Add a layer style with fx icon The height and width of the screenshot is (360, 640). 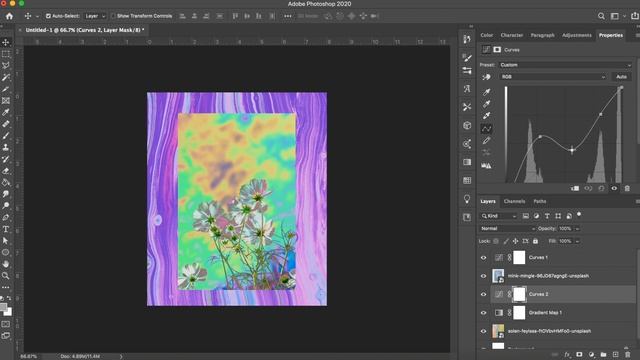point(567,355)
